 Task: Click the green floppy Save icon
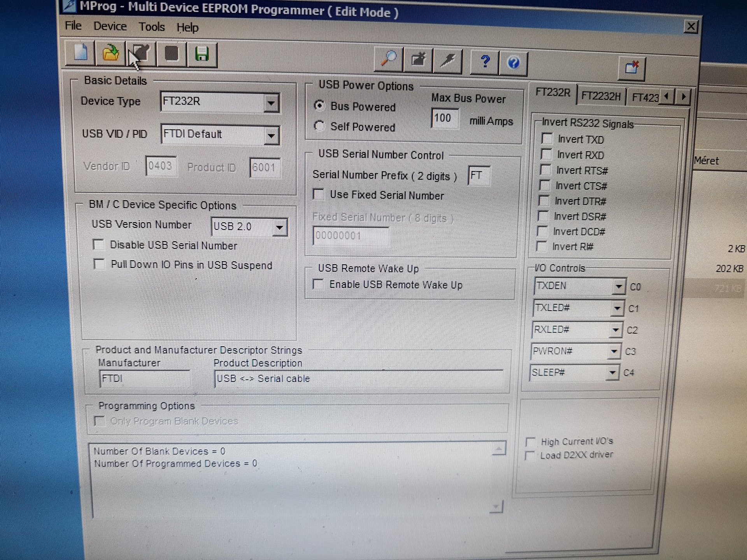[202, 54]
